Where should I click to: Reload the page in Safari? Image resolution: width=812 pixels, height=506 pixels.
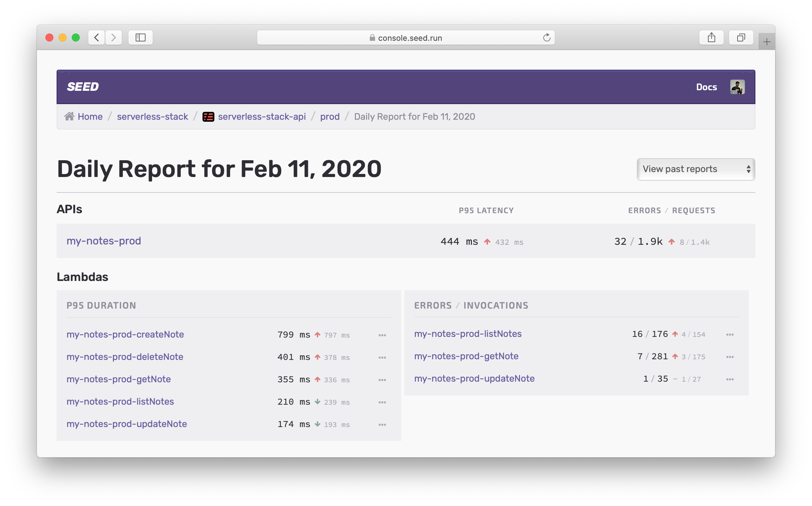tap(547, 38)
